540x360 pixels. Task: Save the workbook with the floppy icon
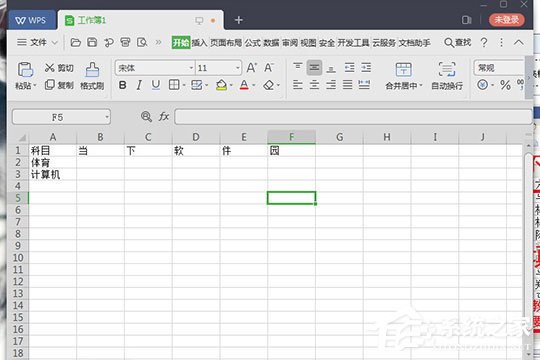point(92,42)
